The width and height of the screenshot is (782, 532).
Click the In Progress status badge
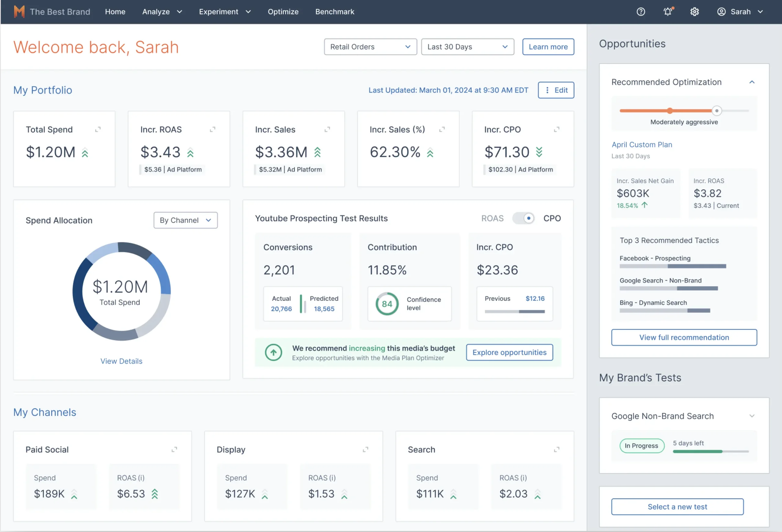click(x=642, y=446)
